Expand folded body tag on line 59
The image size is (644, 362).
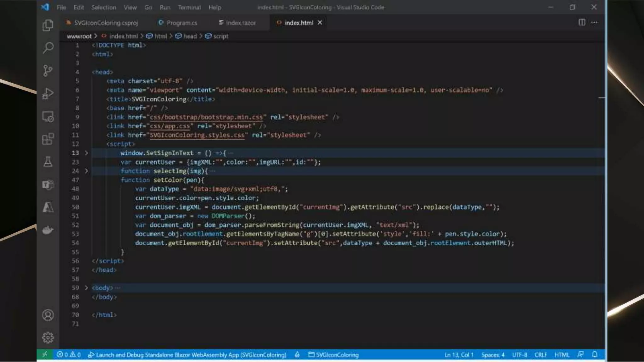[x=86, y=288]
